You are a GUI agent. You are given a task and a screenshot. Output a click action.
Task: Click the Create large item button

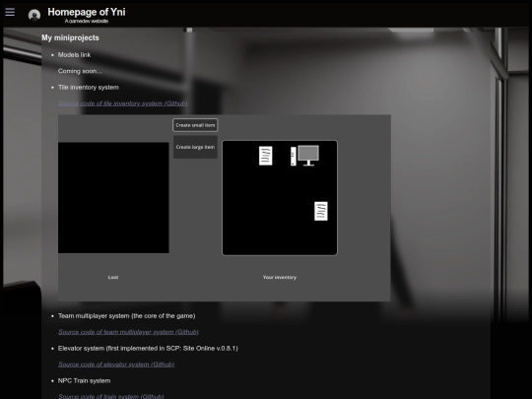pyautogui.click(x=195, y=147)
